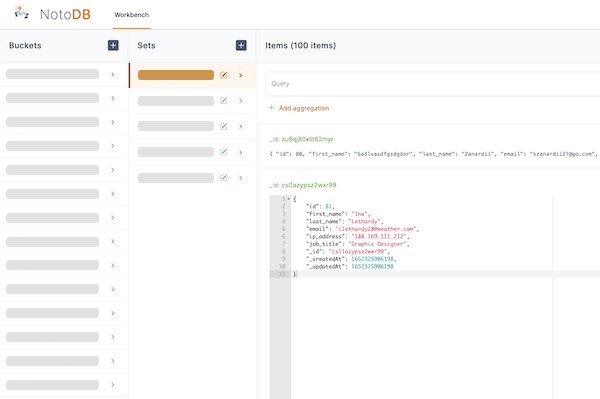Expand the highlighted orange set chevron
The height and width of the screenshot is (399, 600).
[241, 75]
